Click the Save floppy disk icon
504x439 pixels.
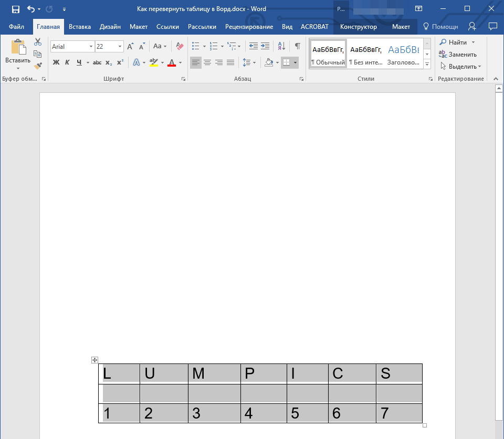16,9
